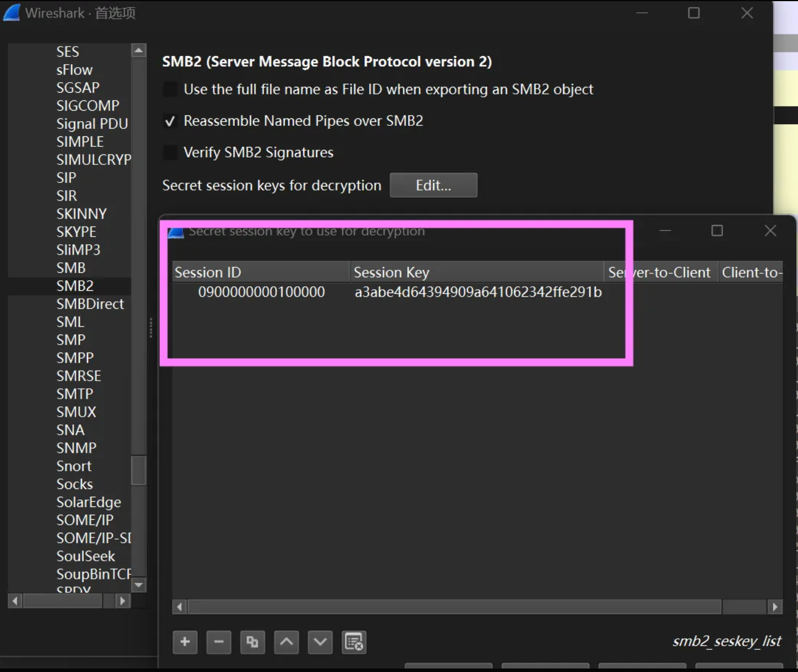Select the SoupBinTCP protocol entry
The height and width of the screenshot is (672, 798).
93,574
